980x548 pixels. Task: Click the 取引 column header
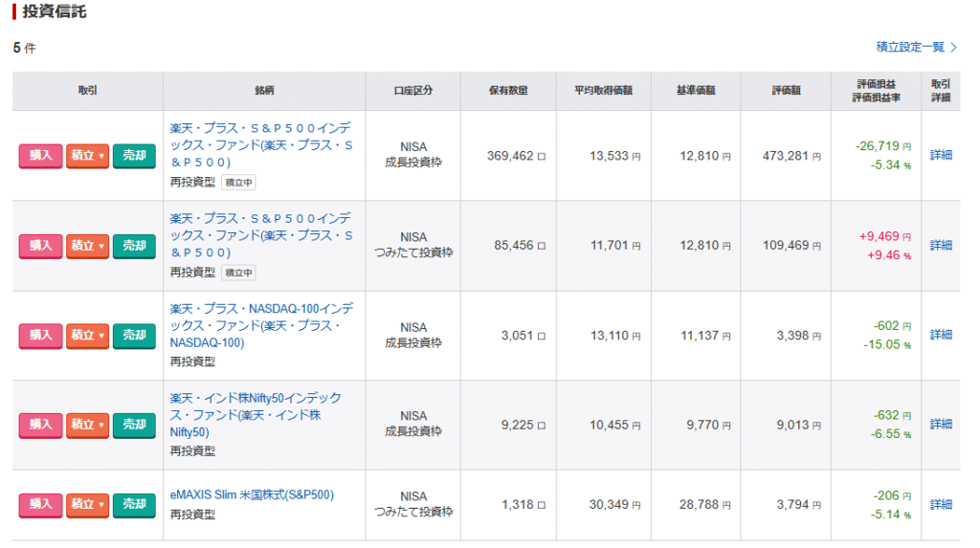[87, 91]
